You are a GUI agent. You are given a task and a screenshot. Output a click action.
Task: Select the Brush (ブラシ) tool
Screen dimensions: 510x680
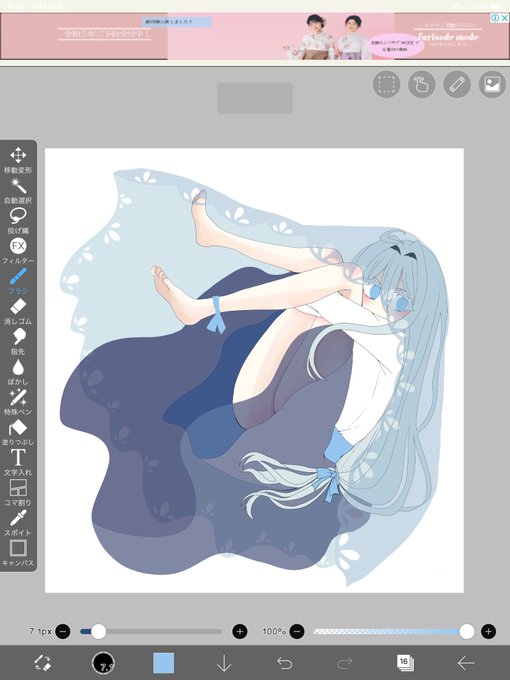point(18,281)
